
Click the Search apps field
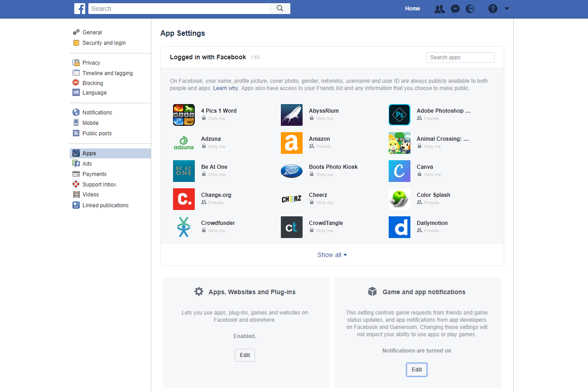pos(460,57)
